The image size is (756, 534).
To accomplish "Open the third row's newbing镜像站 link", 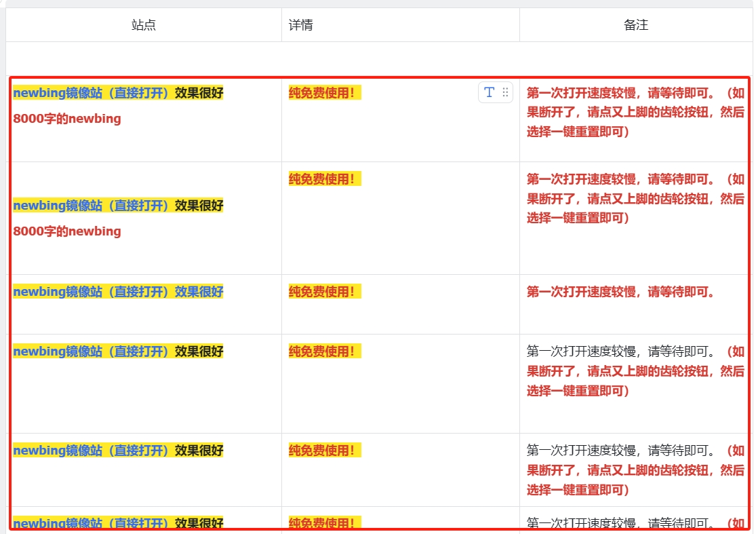I will pyautogui.click(x=91, y=292).
